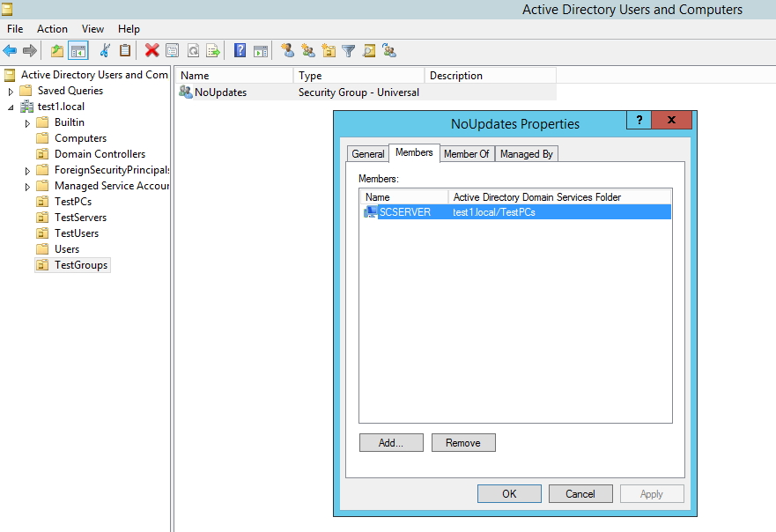Image resolution: width=776 pixels, height=532 pixels.
Task: Open the Action menu
Action: click(x=52, y=29)
